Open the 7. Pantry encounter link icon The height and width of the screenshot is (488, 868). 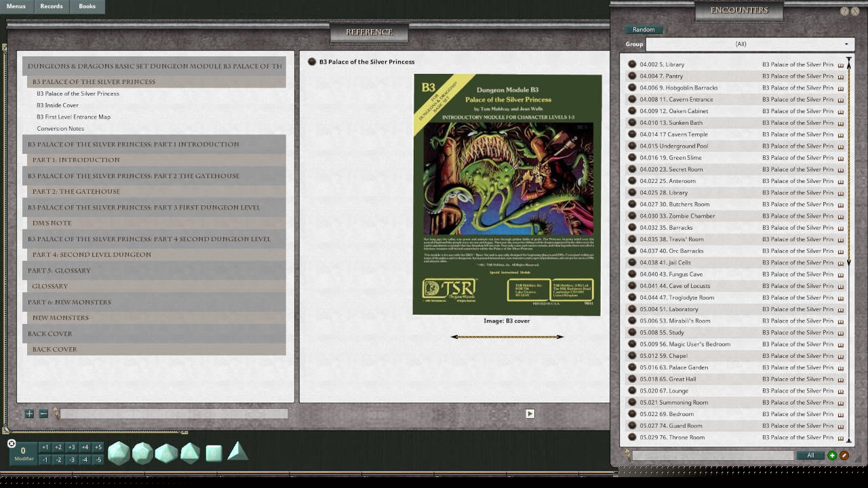point(632,76)
